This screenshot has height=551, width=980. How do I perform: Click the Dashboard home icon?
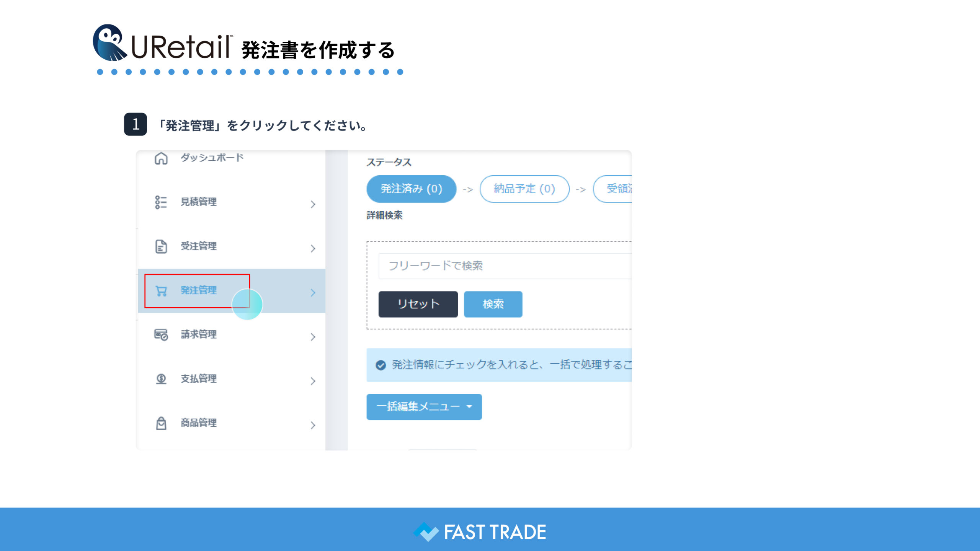[161, 158]
